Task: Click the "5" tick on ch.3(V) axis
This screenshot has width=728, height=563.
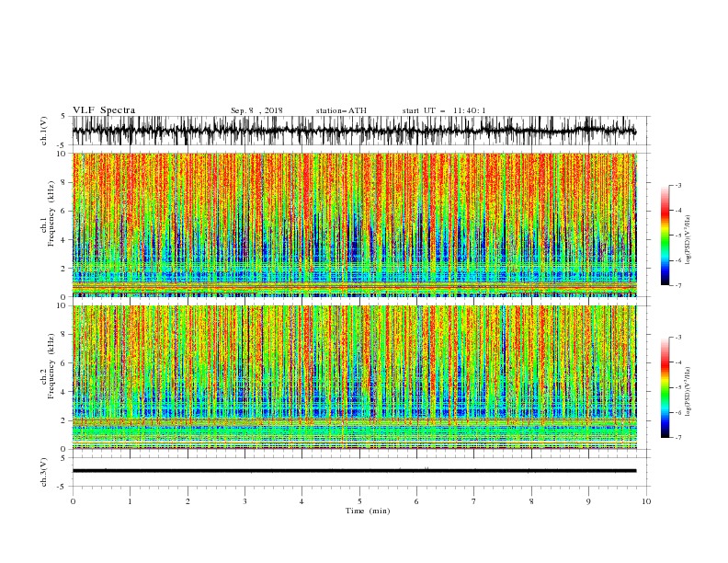Action: coord(63,457)
